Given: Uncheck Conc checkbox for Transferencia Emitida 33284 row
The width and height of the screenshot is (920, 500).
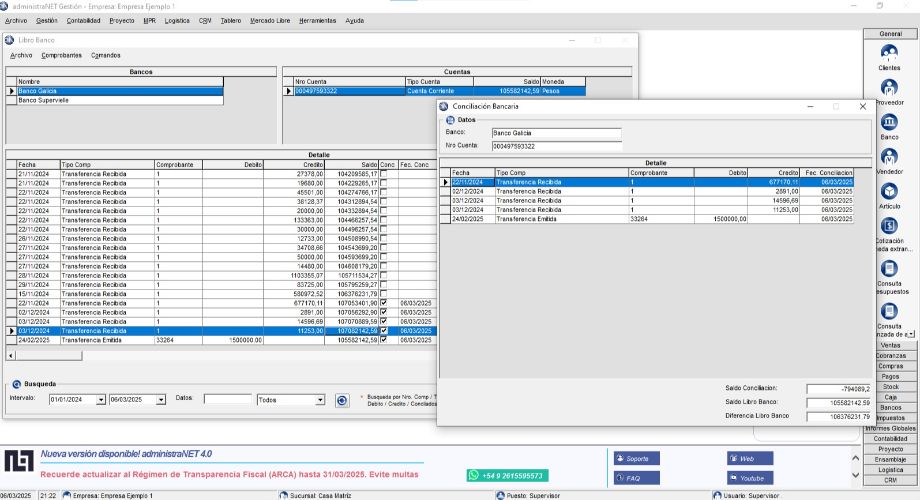Looking at the screenshot, I should 384,340.
